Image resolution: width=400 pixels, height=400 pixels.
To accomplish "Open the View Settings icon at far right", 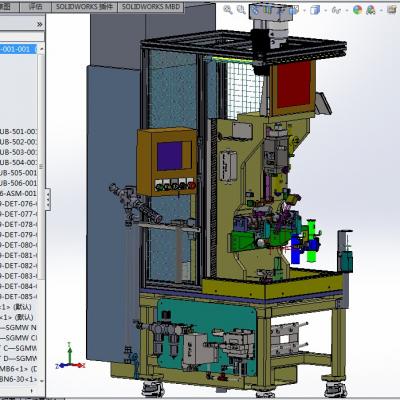I will [392, 10].
